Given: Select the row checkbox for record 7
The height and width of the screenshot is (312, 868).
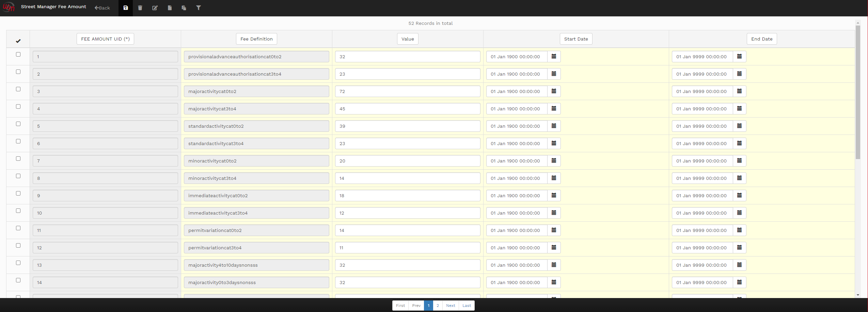Looking at the screenshot, I should 18,159.
